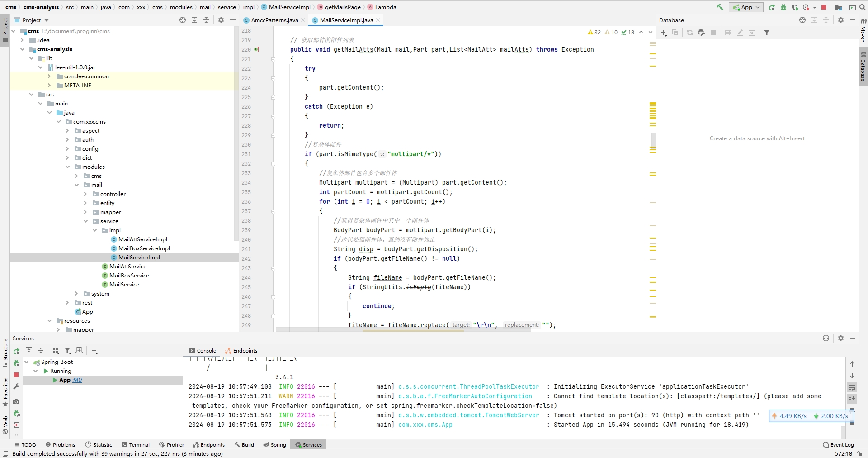Expand controller folder in tree
The image size is (868, 458).
pyautogui.click(x=85, y=194)
